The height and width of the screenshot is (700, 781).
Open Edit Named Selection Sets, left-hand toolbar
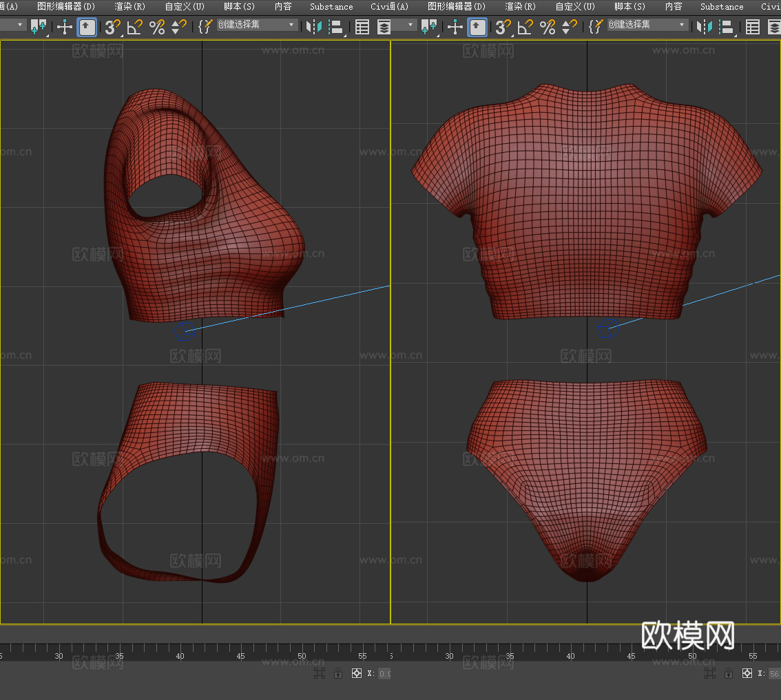205,27
